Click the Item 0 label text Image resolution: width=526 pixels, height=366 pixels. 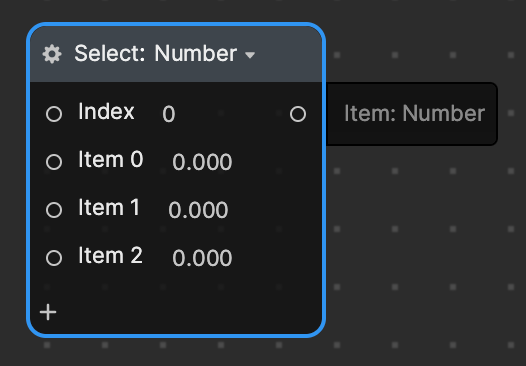(111, 159)
